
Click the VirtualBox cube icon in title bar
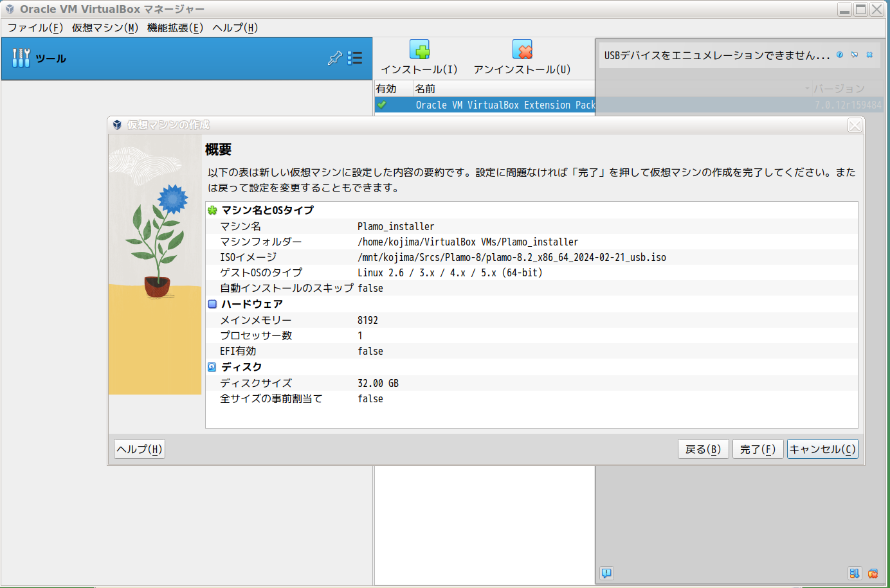(10, 9)
